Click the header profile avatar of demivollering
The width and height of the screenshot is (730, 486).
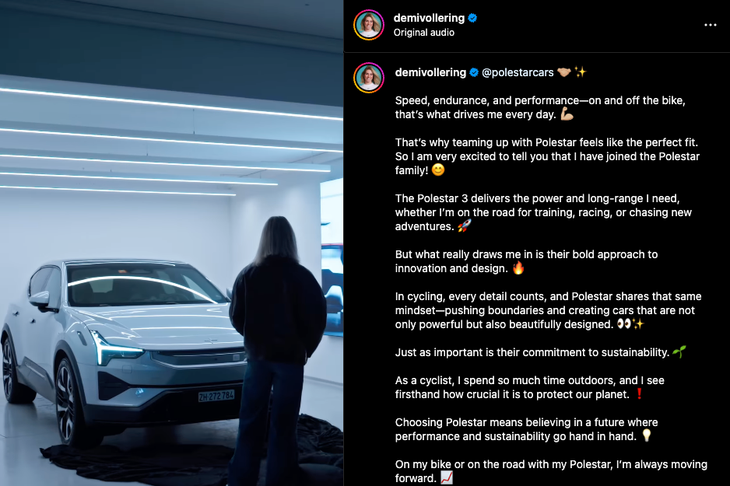tap(369, 25)
